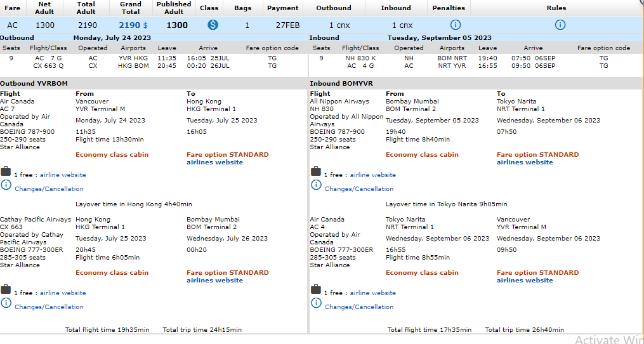Click the blue dollar Class icon

tap(213, 25)
